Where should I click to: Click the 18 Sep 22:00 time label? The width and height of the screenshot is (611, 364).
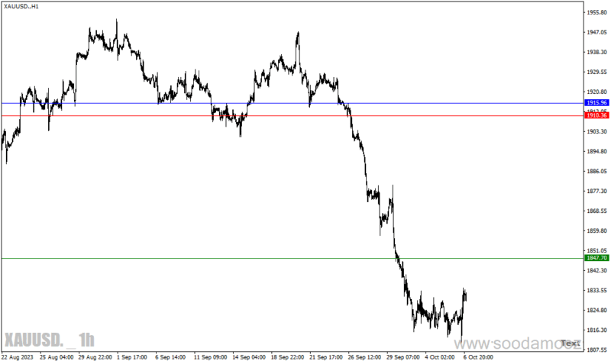[288, 357]
